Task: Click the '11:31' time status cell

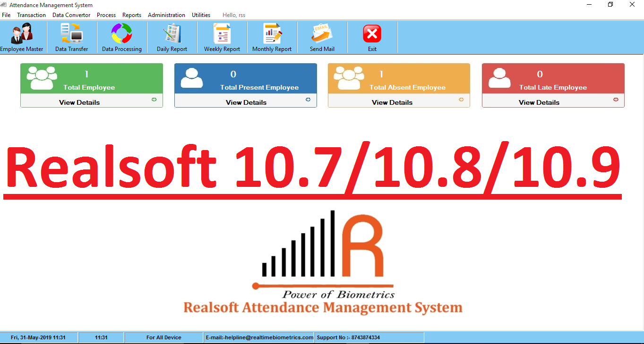Action: pos(101,337)
